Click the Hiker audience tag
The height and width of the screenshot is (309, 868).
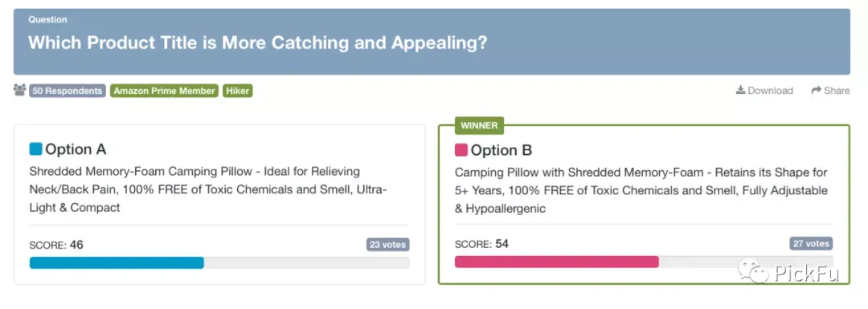[238, 91]
